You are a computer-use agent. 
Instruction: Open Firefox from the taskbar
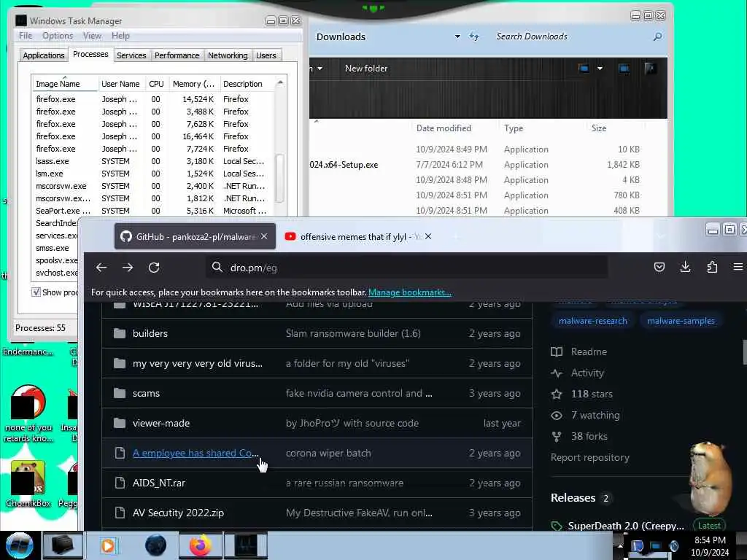[200, 545]
